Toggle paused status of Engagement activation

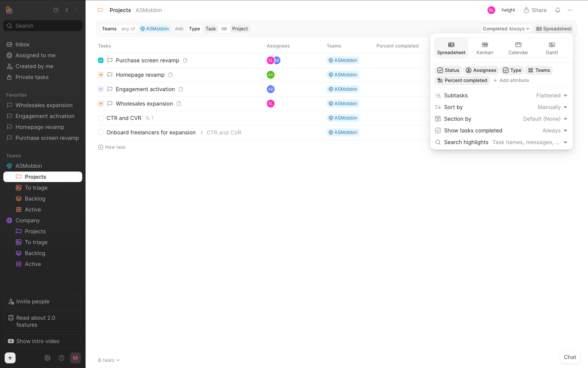101,89
